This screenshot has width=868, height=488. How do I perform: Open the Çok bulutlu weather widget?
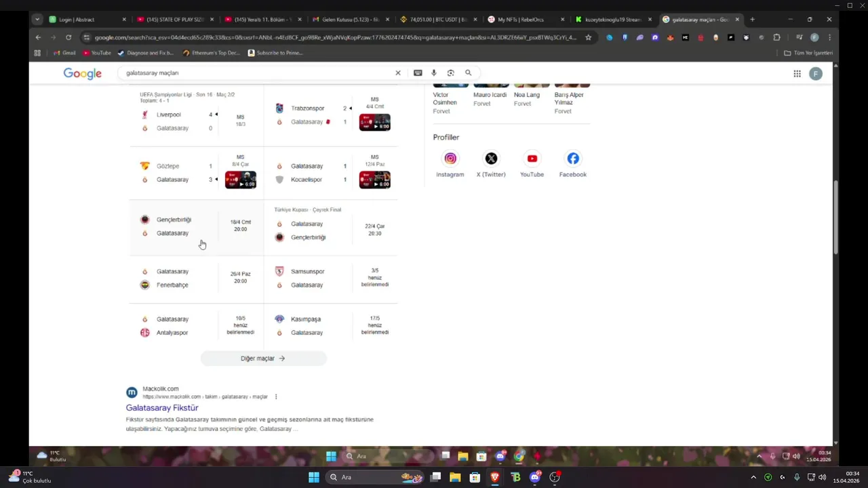pyautogui.click(x=31, y=477)
